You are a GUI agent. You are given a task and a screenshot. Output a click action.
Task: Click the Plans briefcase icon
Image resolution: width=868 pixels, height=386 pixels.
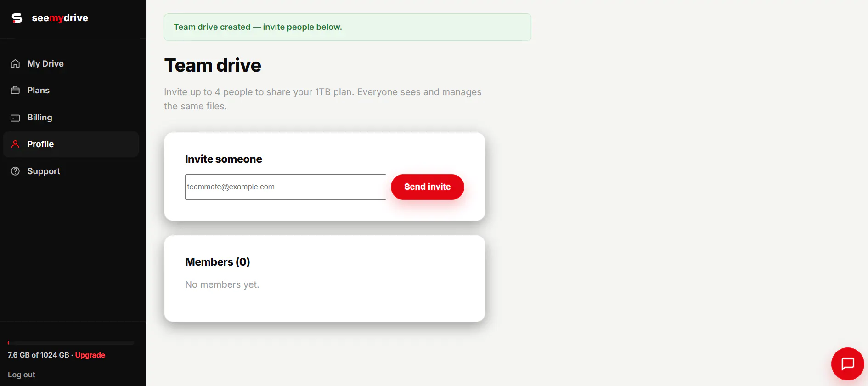(x=15, y=91)
